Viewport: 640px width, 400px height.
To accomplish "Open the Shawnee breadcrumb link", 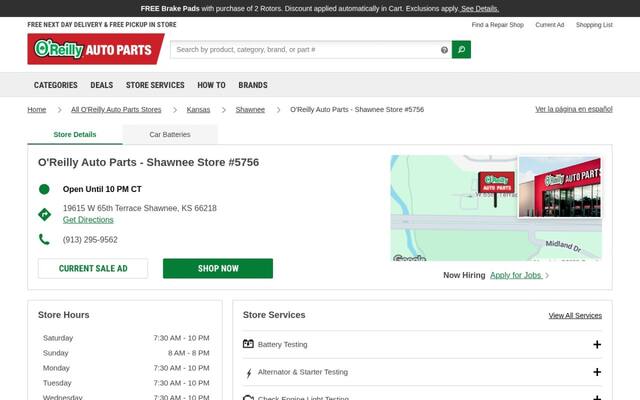I will pyautogui.click(x=250, y=109).
